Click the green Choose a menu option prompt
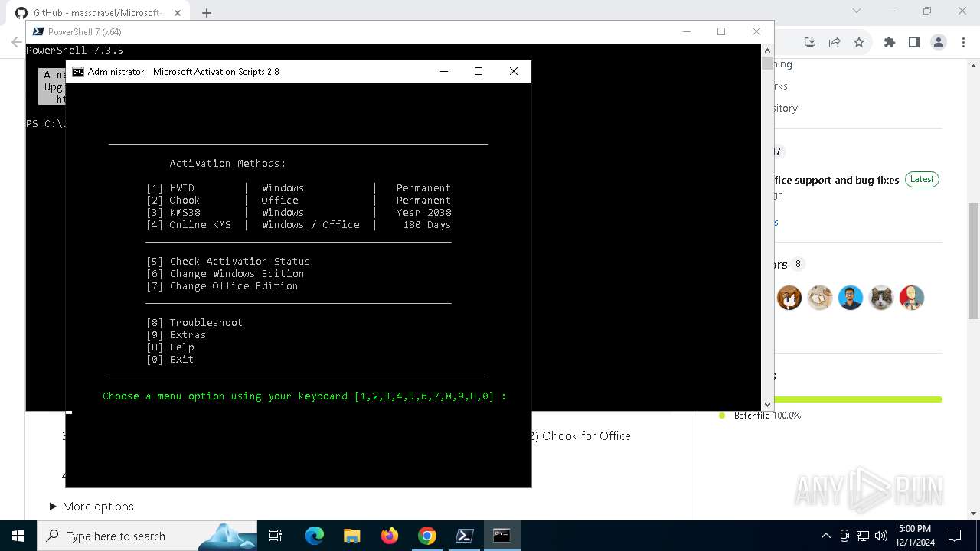This screenshot has height=551, width=980. pos(305,396)
